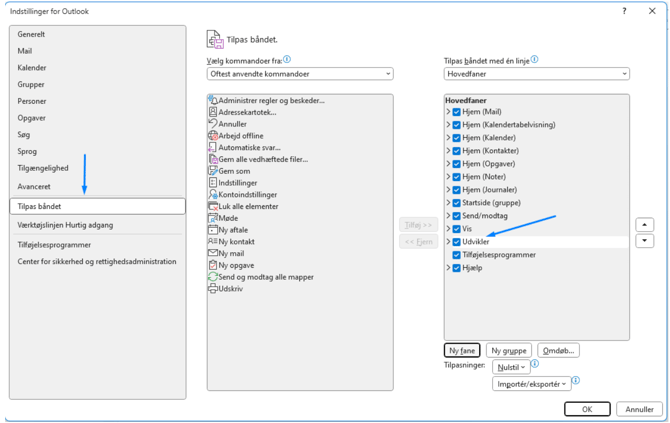
Task: Open the Ofteste anvendte kommandoer dropdown
Action: click(300, 74)
